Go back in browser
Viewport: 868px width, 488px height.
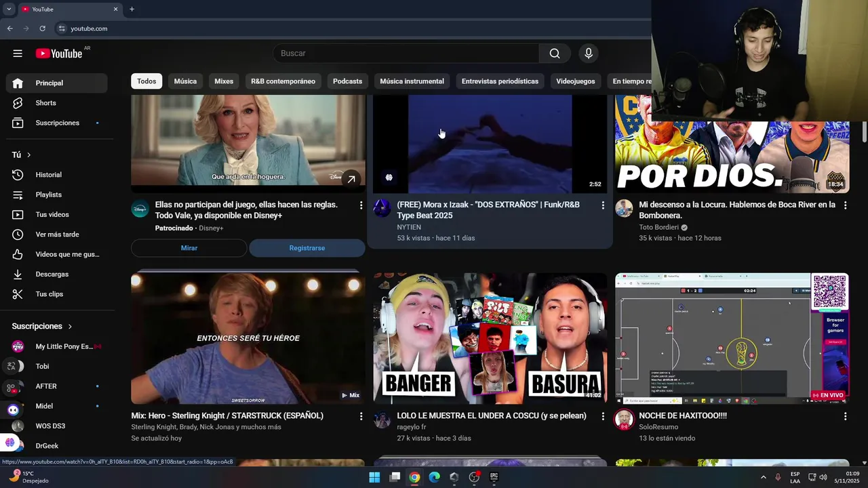point(9,28)
